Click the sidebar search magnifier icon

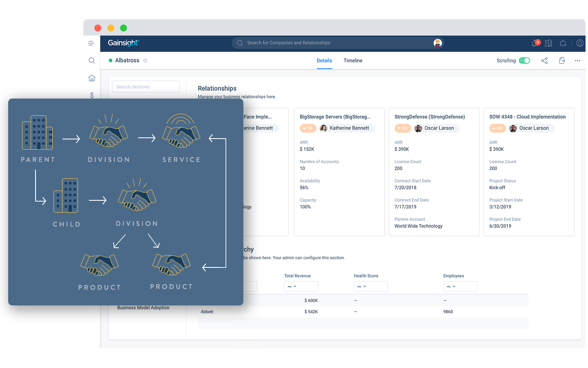(x=92, y=61)
